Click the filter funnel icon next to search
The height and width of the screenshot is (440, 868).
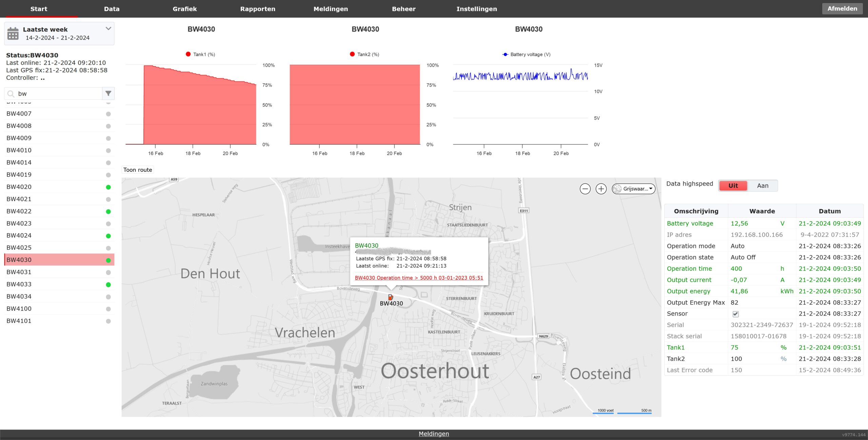tap(108, 94)
